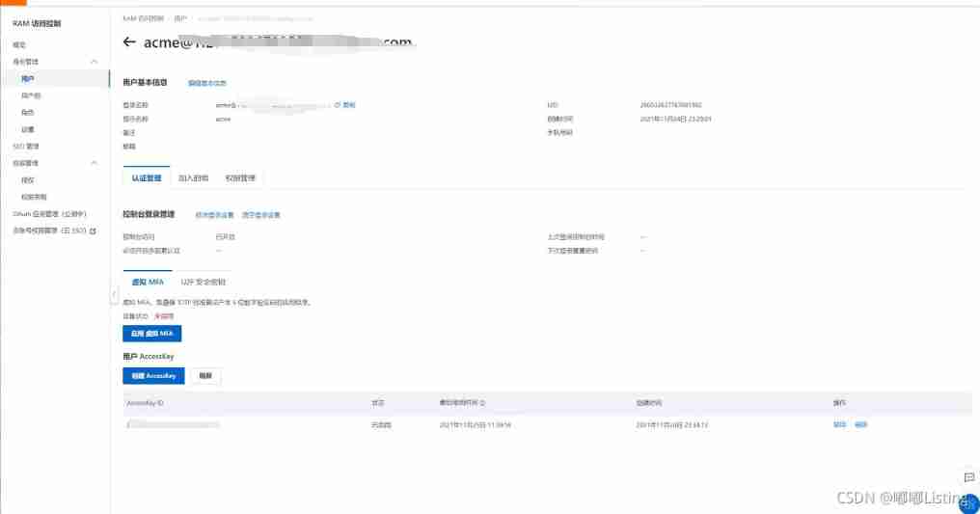The height and width of the screenshot is (514, 980).
Task: Click the sort icon in the last used time column
Action: 482,403
